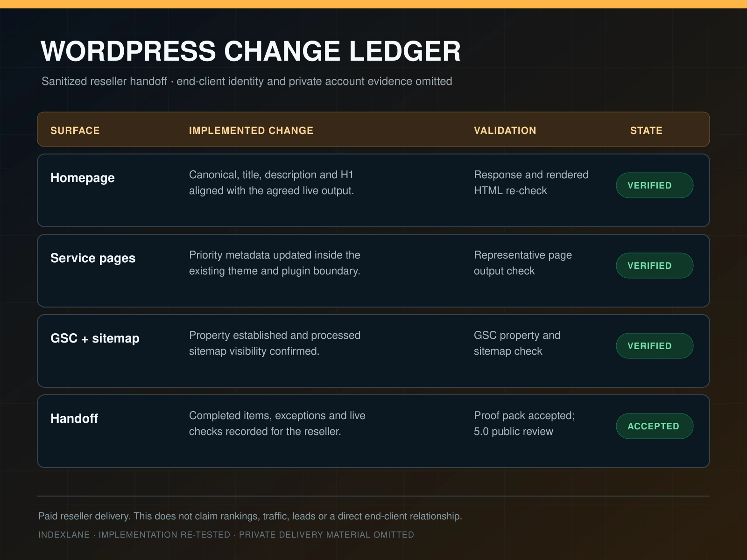This screenshot has width=747, height=560.
Task: Click the VERIFIED badge for GSC + sitemap
Action: (x=655, y=346)
